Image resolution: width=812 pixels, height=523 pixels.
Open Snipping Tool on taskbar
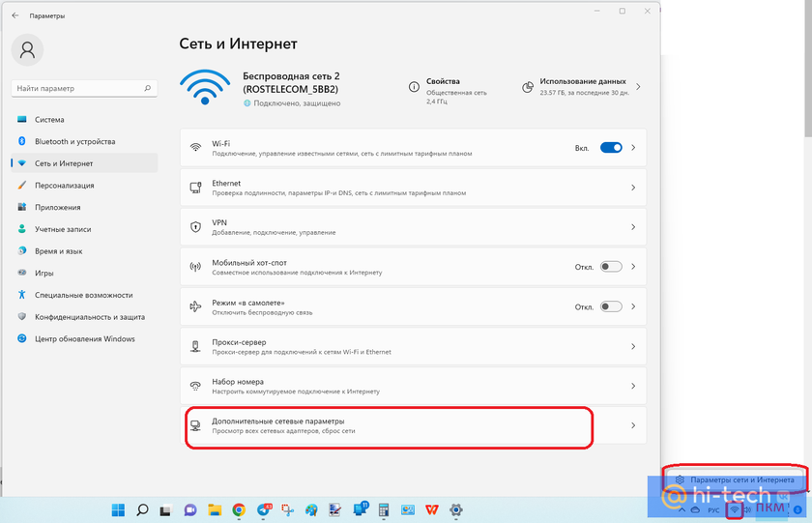287,510
